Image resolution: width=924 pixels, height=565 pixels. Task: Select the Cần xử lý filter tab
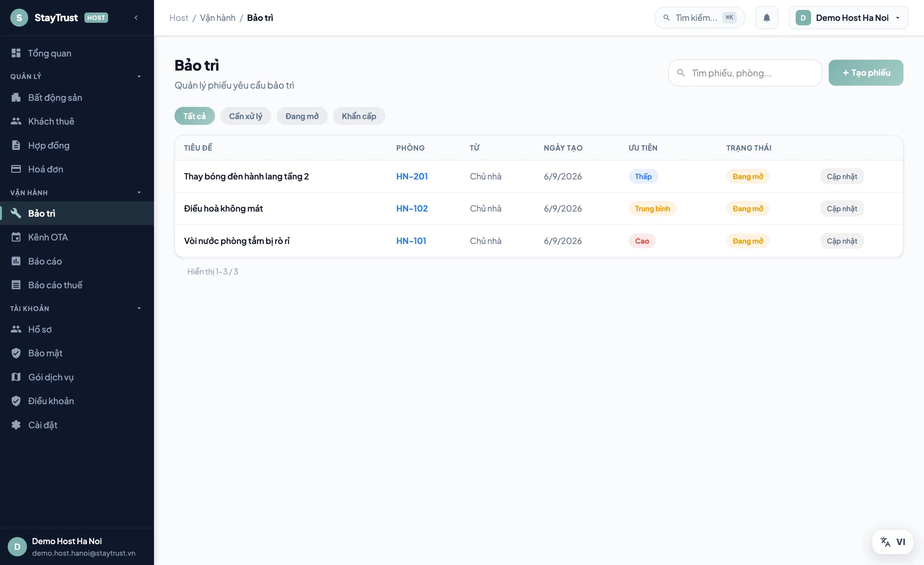(x=246, y=116)
